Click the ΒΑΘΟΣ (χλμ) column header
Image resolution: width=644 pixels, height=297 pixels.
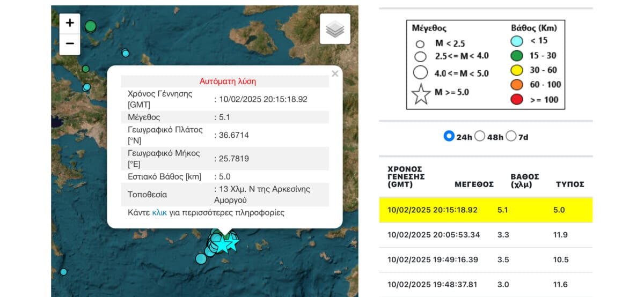[x=524, y=181]
